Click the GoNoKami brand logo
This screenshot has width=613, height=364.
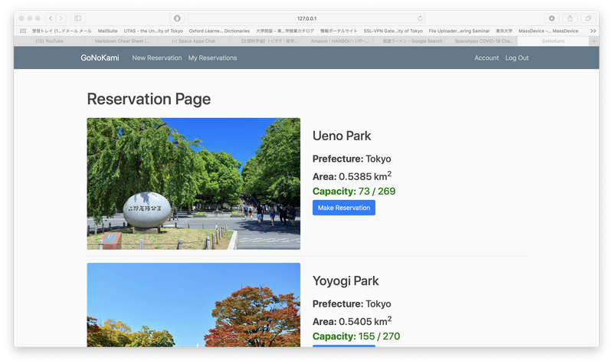tap(100, 58)
